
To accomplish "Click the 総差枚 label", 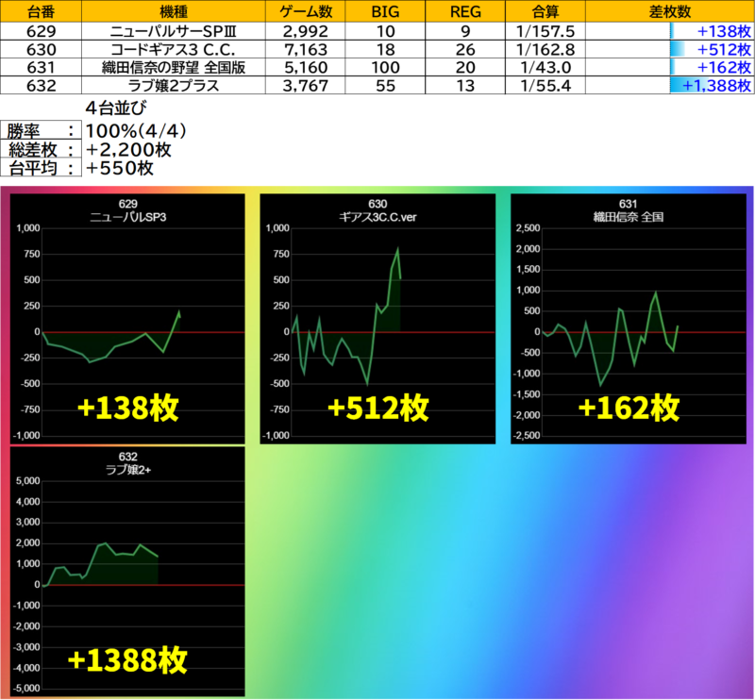I will pos(41,149).
